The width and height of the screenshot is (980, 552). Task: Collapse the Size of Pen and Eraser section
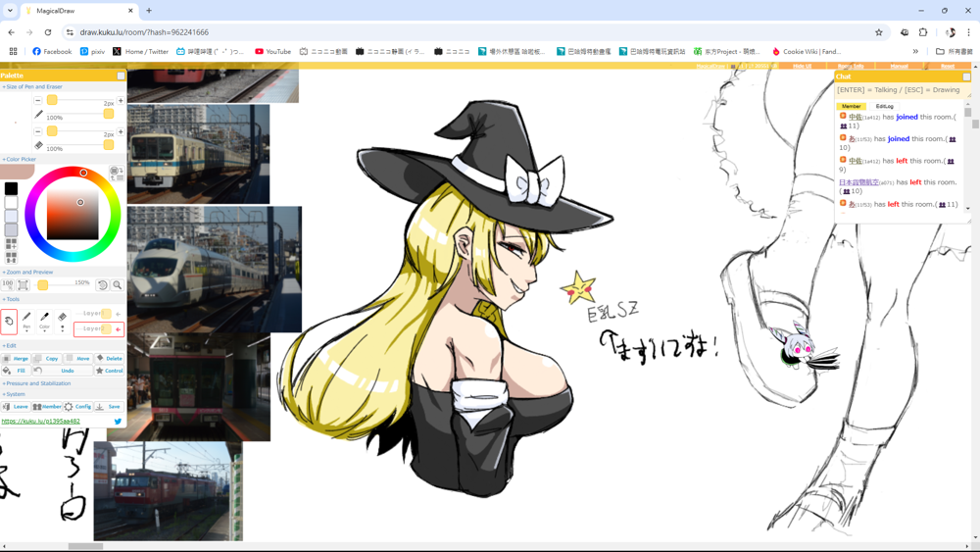[32, 87]
